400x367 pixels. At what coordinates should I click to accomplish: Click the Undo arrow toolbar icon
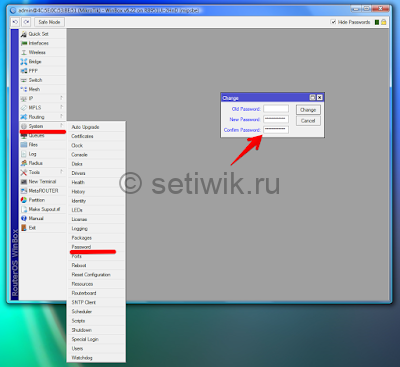pos(15,22)
